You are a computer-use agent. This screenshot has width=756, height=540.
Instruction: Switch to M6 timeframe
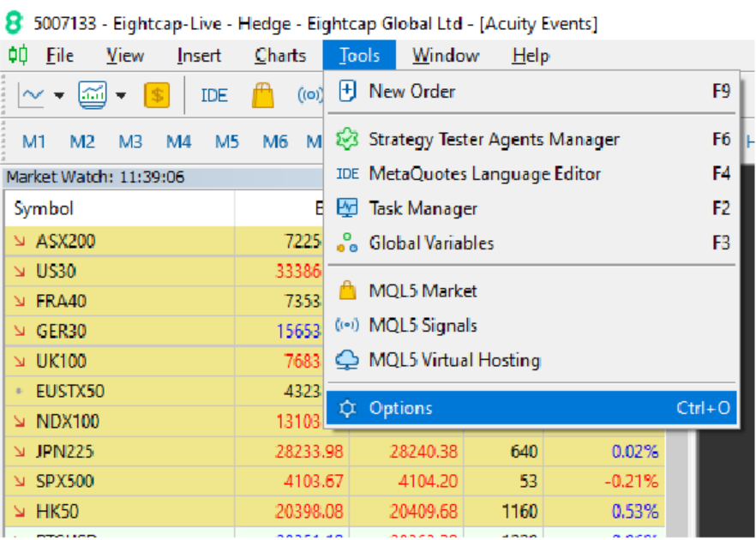tap(275, 141)
